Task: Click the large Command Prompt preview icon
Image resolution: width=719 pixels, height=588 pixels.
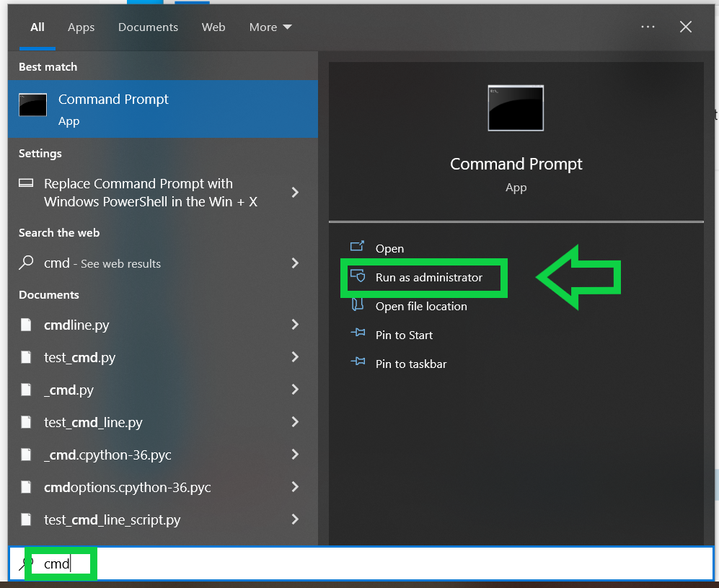Action: [516, 108]
